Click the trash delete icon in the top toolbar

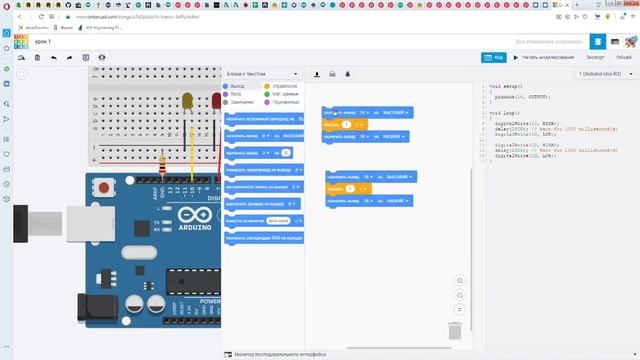point(37,58)
